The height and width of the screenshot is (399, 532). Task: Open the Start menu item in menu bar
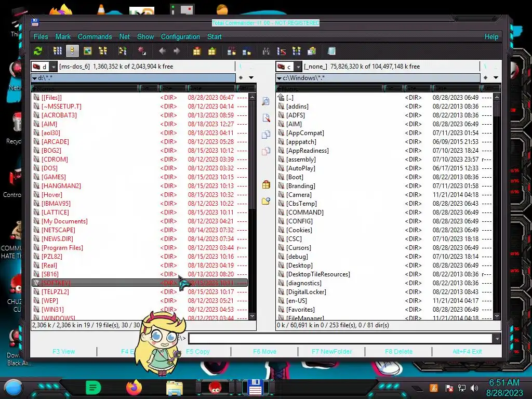click(215, 37)
